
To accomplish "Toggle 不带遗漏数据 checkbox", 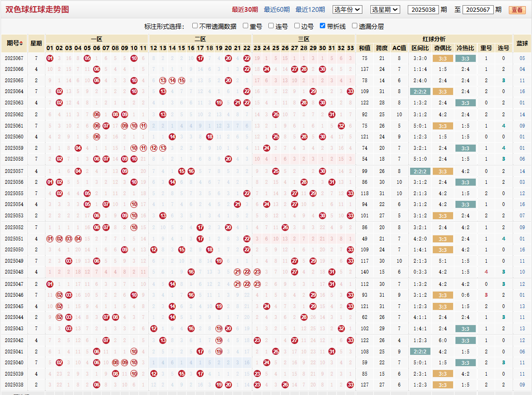I will point(195,26).
